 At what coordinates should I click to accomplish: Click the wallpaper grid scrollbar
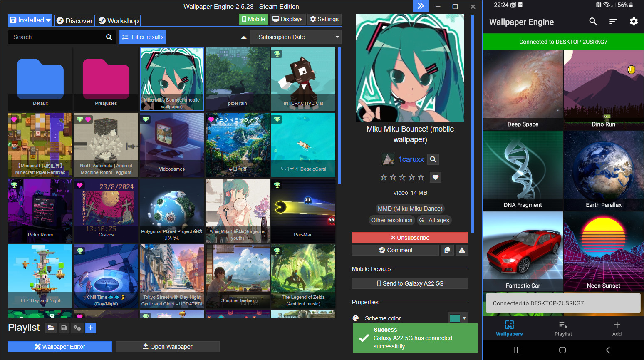339,116
